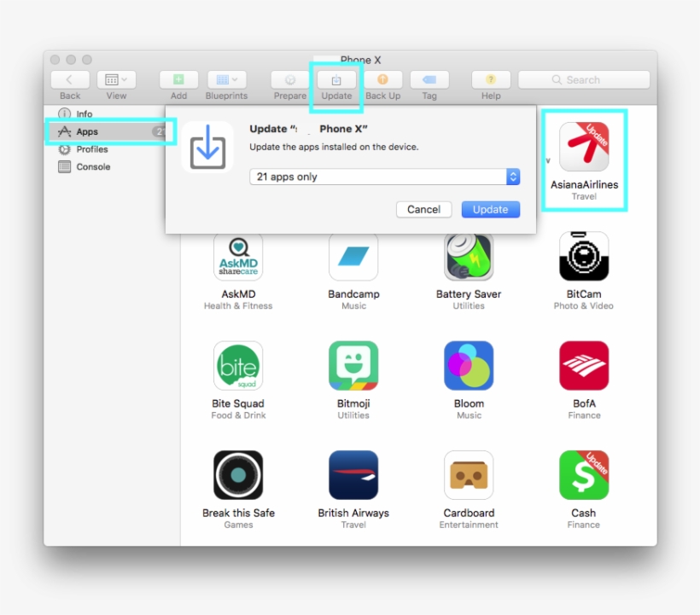Click the Console sidebar icon
Screen dimensions: 700x615
tap(65, 167)
